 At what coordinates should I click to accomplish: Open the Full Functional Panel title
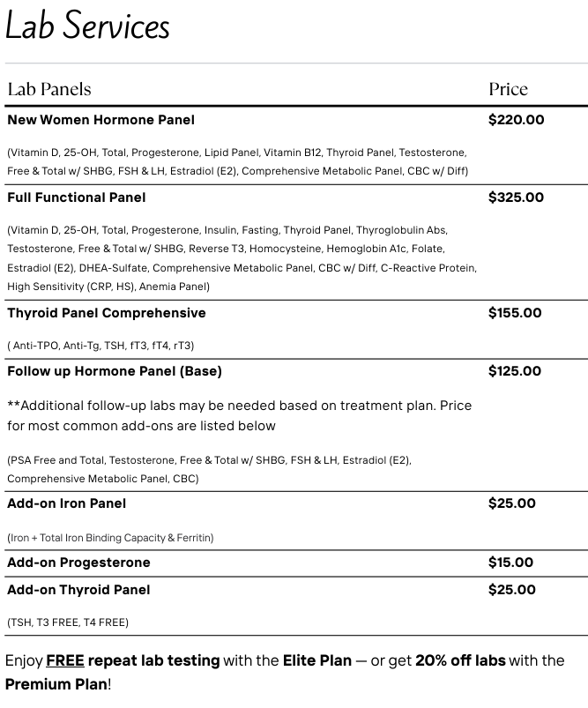tap(77, 197)
